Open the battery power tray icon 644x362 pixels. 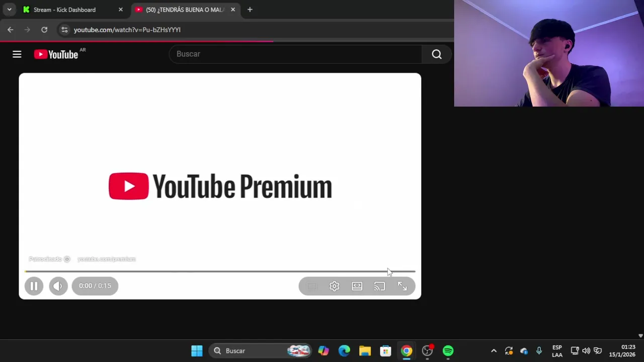tap(598, 351)
